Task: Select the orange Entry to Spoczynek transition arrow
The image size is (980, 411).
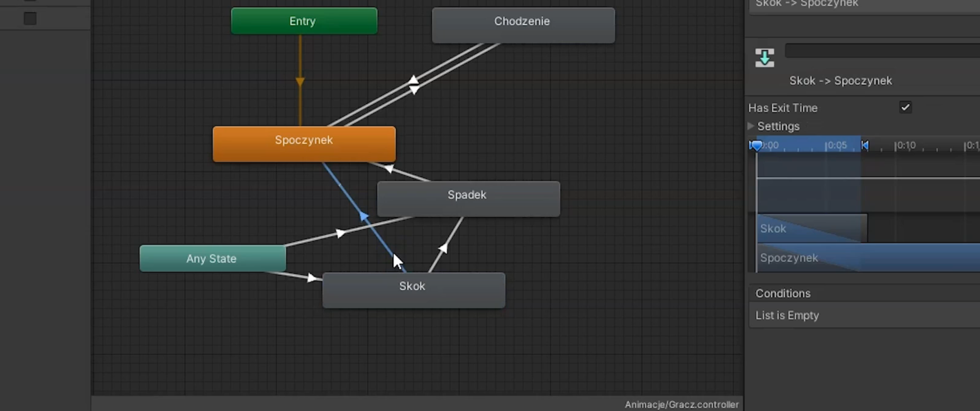Action: pyautogui.click(x=300, y=82)
